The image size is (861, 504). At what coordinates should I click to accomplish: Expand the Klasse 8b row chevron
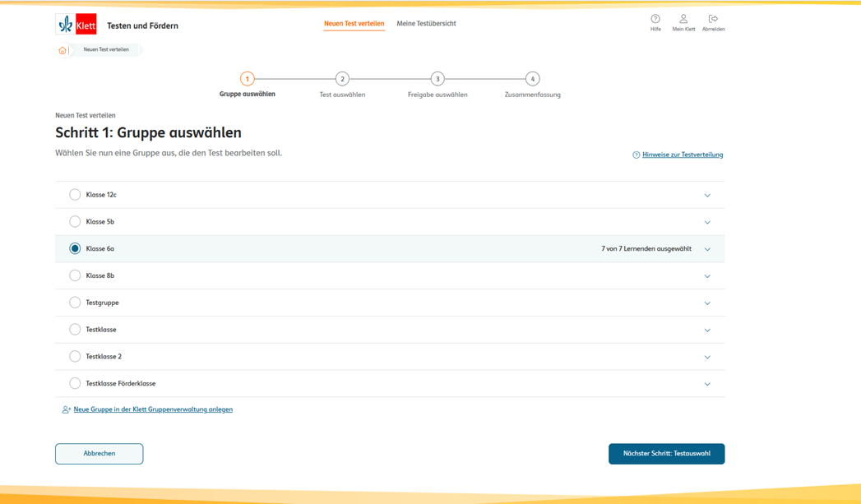707,276
